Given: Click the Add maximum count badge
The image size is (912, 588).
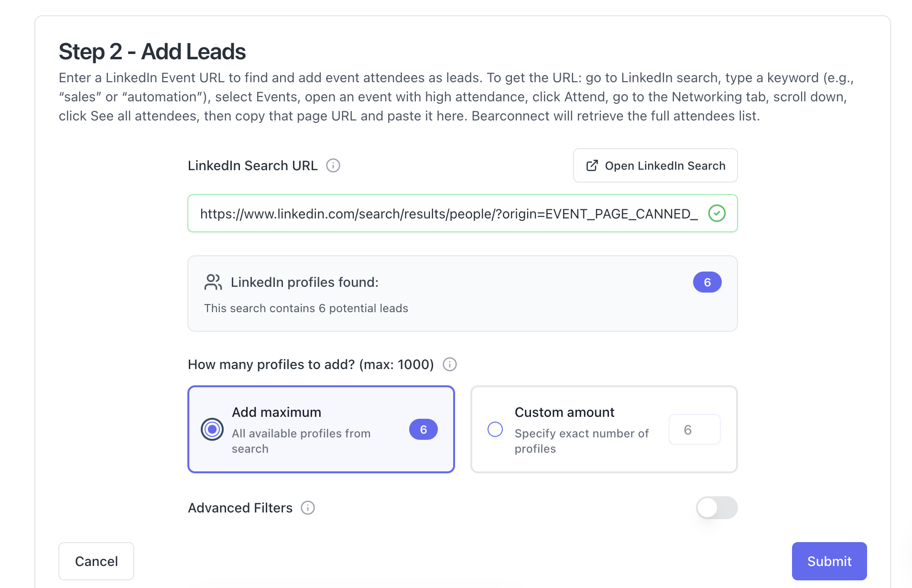Looking at the screenshot, I should (423, 429).
